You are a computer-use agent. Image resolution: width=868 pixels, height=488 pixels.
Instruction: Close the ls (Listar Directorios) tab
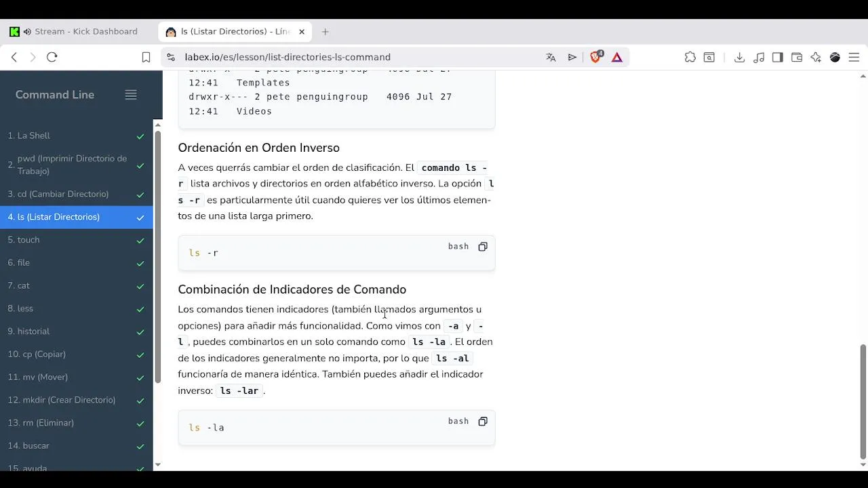302,32
